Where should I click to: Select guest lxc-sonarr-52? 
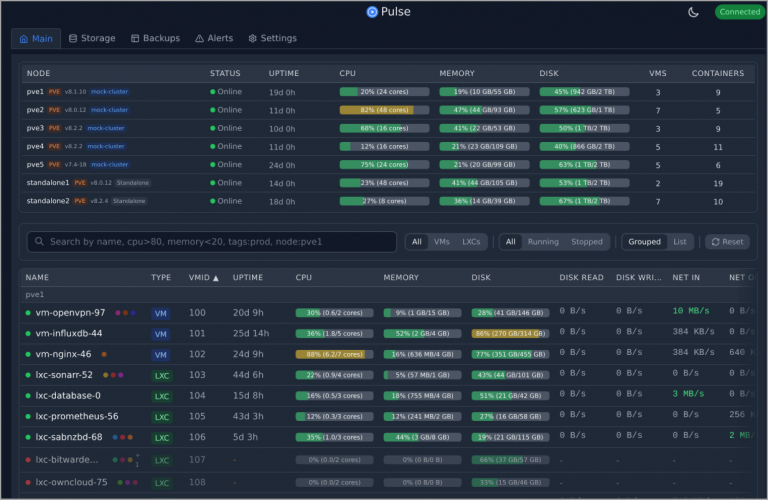[64, 375]
